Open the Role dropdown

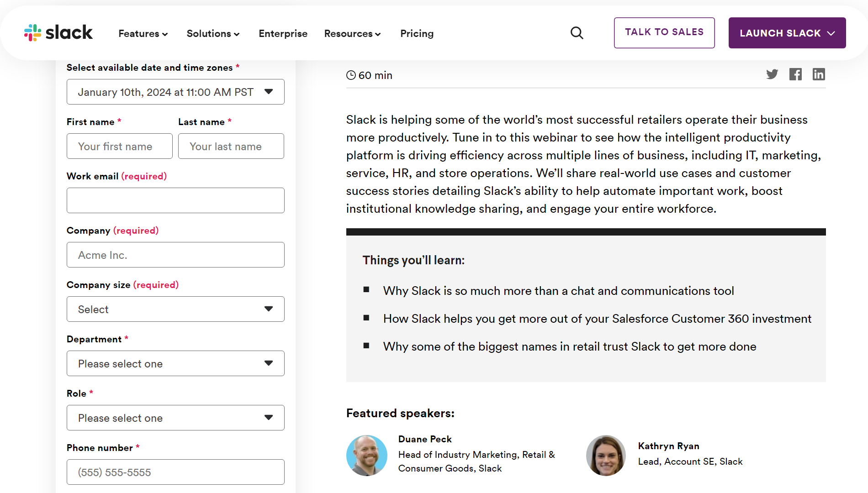[175, 418]
